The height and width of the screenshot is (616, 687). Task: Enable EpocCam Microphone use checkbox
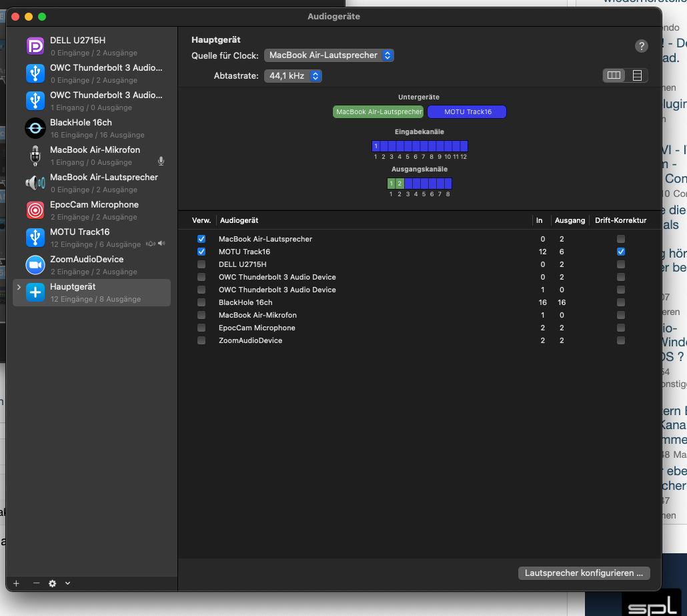[x=201, y=328]
